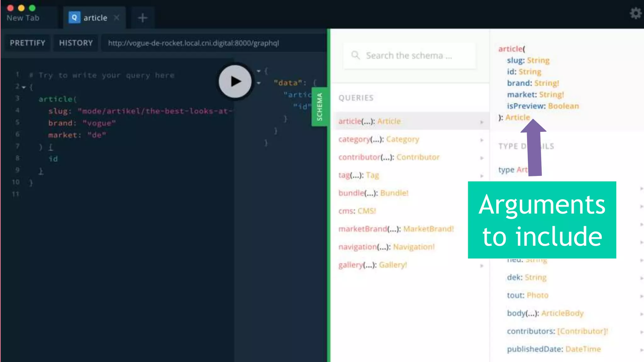Image resolution: width=644 pixels, height=362 pixels.
Task: Click the schema search magnifier icon
Action: pyautogui.click(x=355, y=55)
